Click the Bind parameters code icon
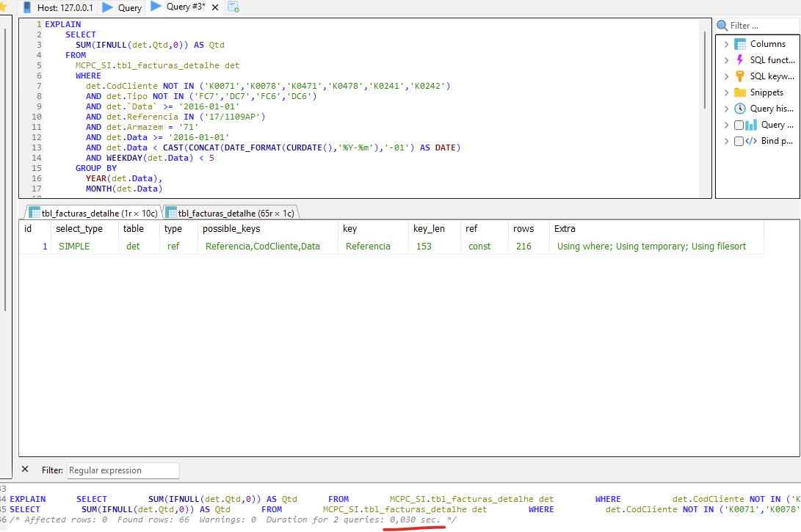 pos(751,141)
